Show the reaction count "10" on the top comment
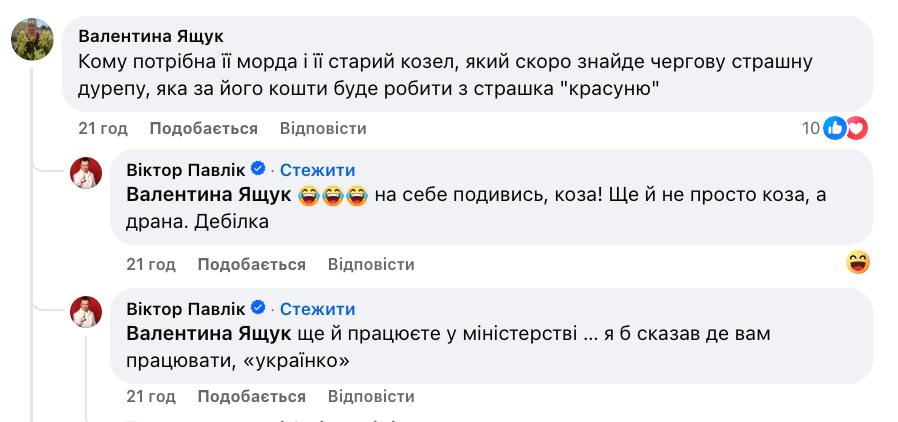The width and height of the screenshot is (898, 422). (x=810, y=128)
